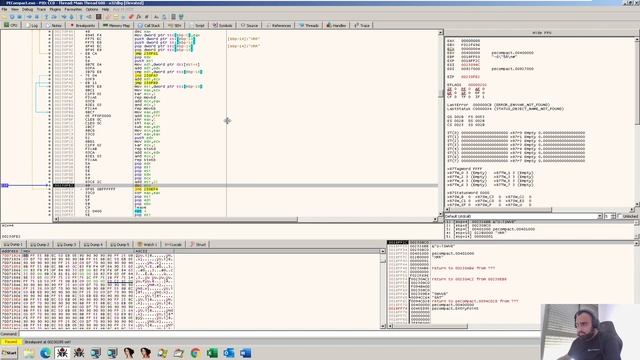The width and height of the screenshot is (640, 360).
Task: Click the # Variables toolbar icon
Action: click(146, 17)
